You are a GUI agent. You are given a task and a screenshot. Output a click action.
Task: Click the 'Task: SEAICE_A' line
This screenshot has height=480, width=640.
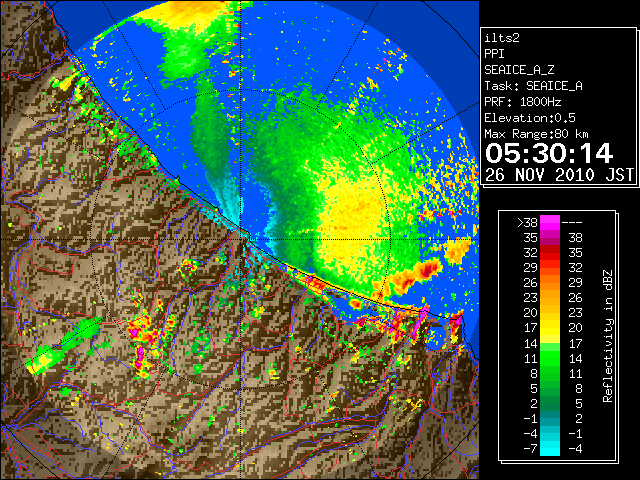[x=533, y=86]
